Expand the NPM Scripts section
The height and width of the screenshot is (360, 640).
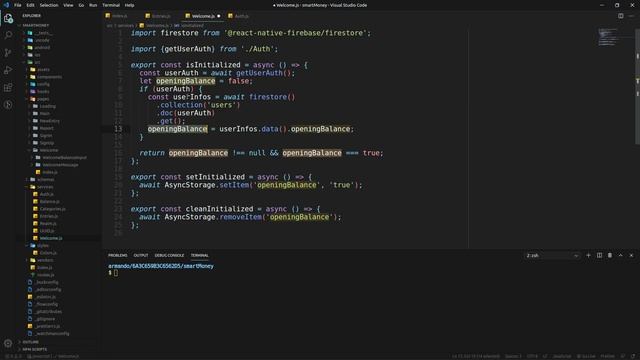[x=35, y=349]
